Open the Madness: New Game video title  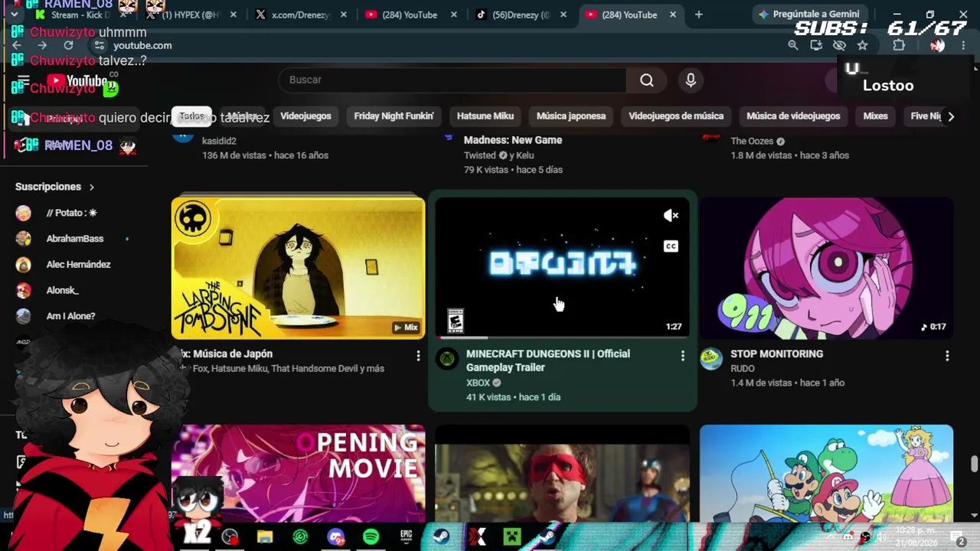[x=513, y=140]
